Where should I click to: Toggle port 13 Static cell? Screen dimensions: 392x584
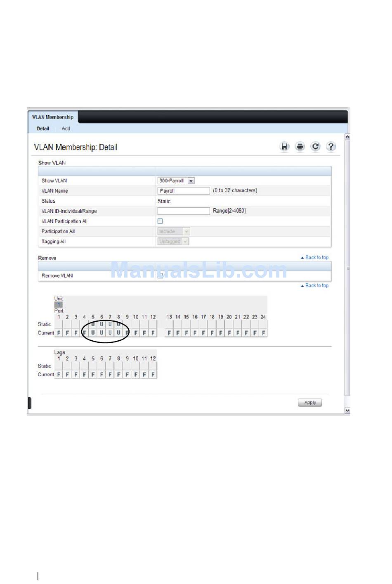pos(169,324)
